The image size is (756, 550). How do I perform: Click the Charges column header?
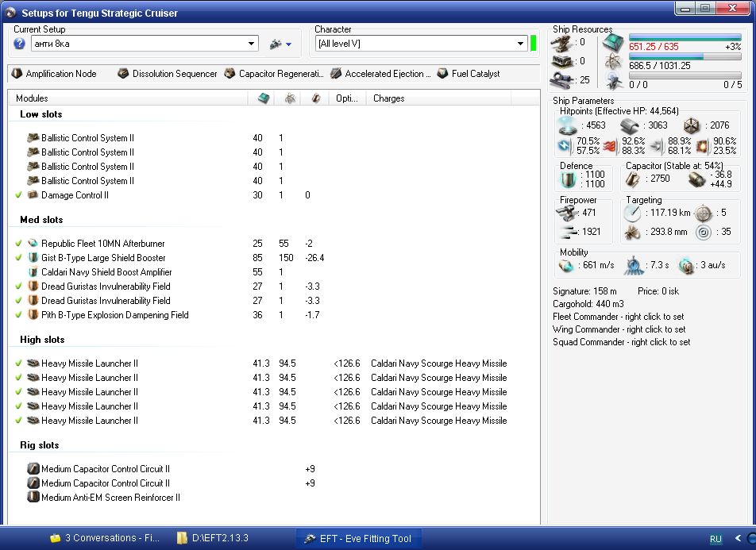coord(438,98)
